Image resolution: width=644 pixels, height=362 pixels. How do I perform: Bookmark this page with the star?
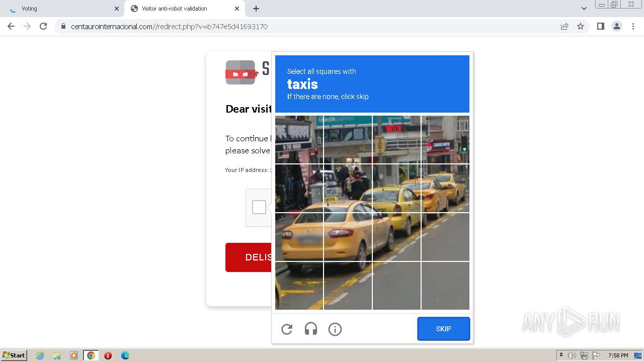581,26
